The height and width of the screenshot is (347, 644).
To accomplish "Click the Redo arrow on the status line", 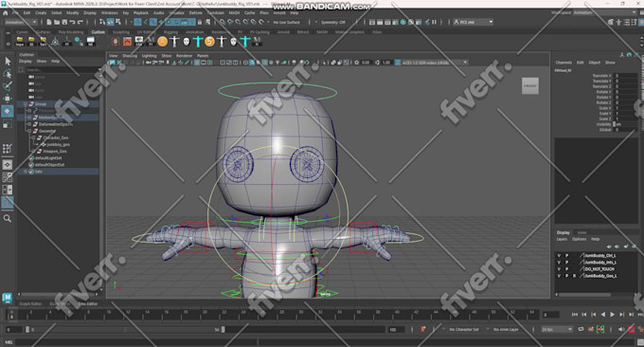I will 80,22.
